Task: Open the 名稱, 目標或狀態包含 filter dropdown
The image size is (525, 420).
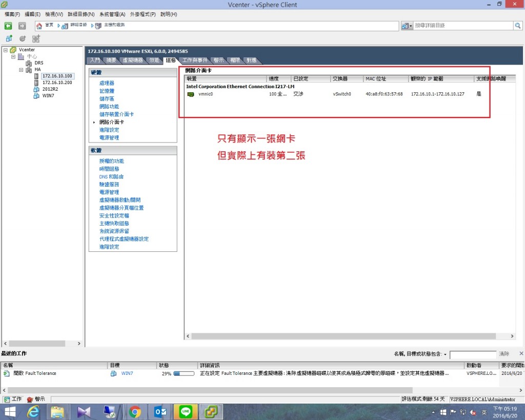Action: pos(445,354)
